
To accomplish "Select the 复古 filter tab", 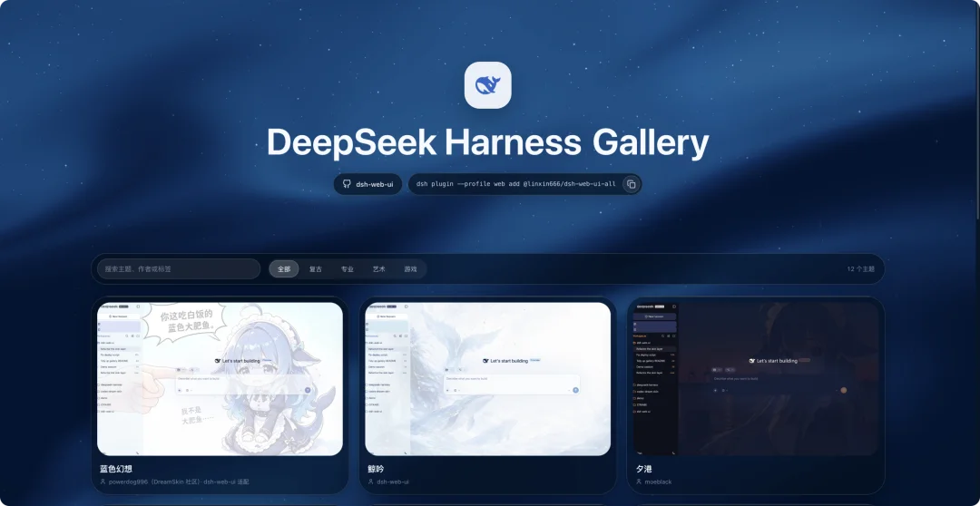I will [x=316, y=269].
